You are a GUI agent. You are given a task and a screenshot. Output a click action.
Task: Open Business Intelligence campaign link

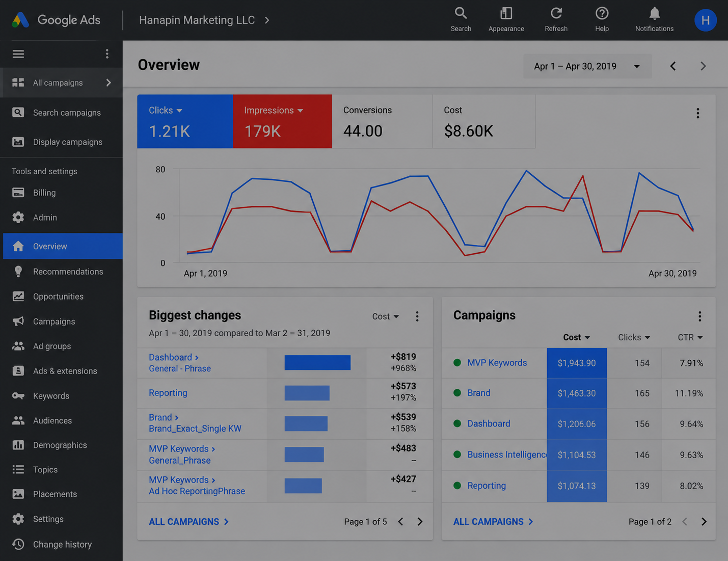(x=507, y=455)
